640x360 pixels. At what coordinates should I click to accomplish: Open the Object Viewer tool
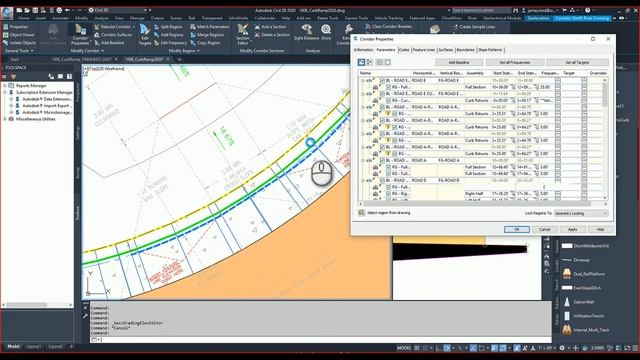18,35
